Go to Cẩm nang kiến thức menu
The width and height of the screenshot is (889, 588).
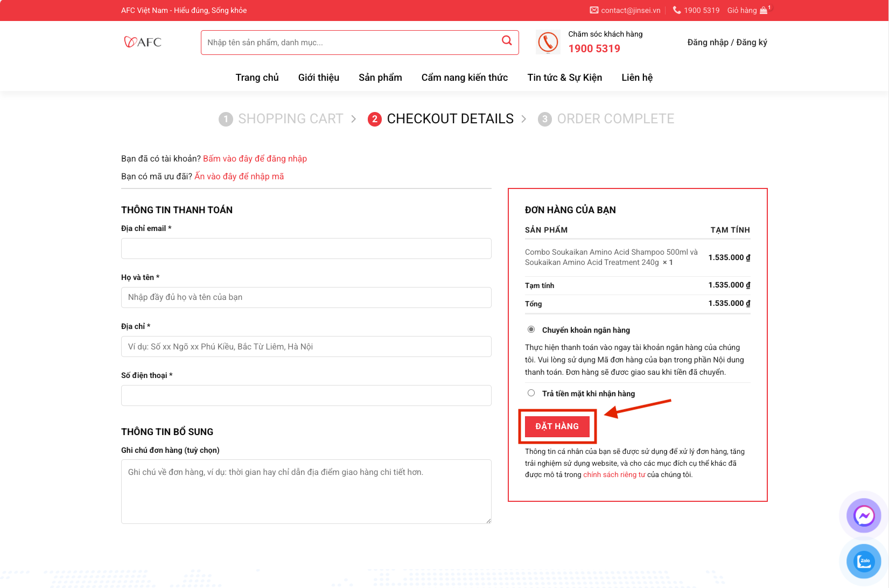[464, 78]
